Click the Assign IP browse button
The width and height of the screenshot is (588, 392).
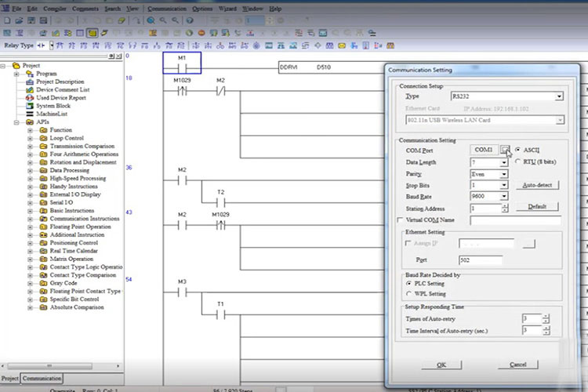click(x=528, y=244)
